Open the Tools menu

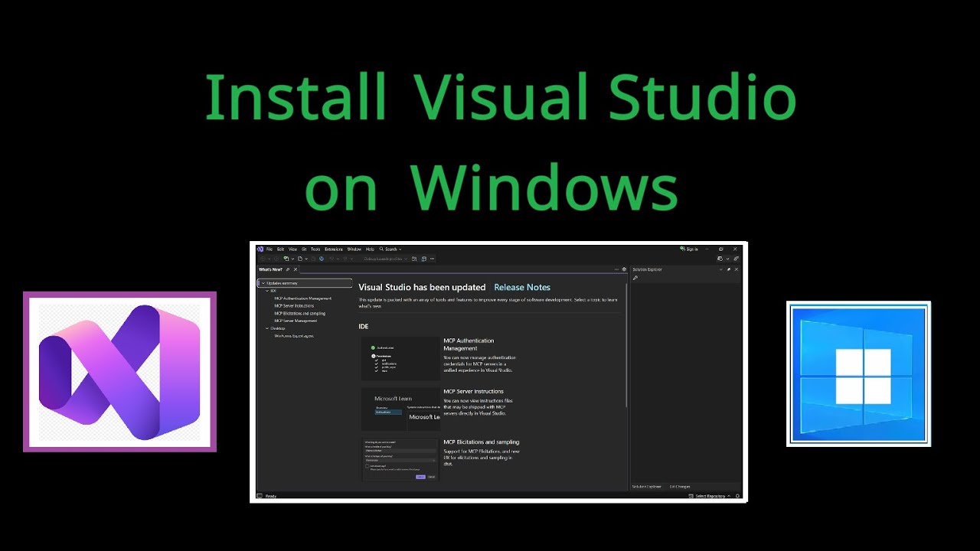coord(315,249)
